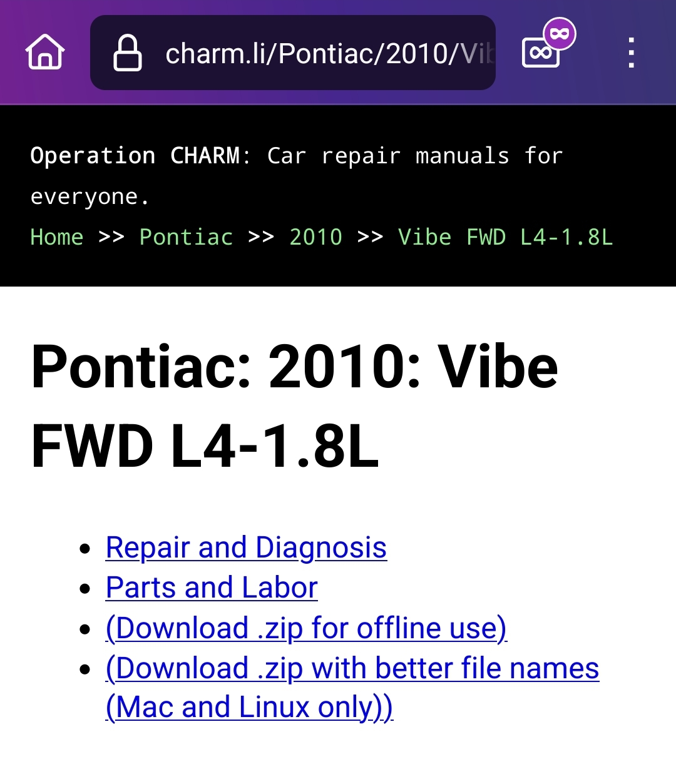This screenshot has width=676, height=784.
Task: Open the Parts and Labor link
Action: click(212, 588)
